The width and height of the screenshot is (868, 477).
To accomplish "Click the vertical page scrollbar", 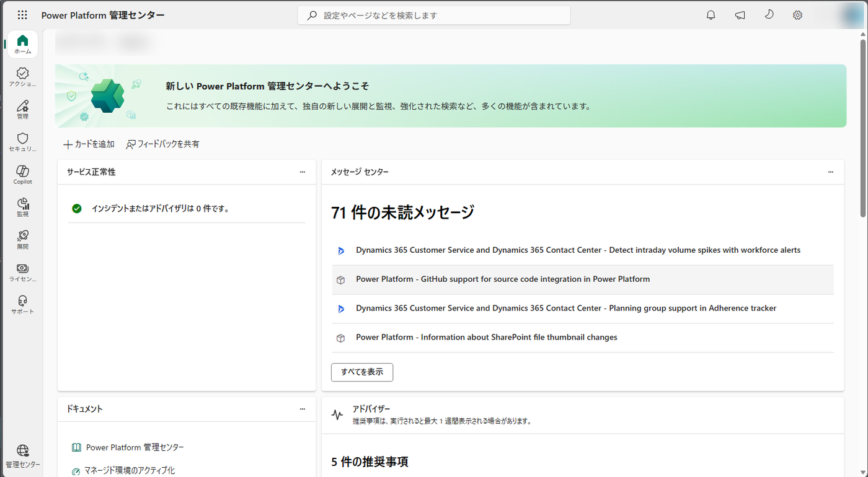I will tap(863, 127).
